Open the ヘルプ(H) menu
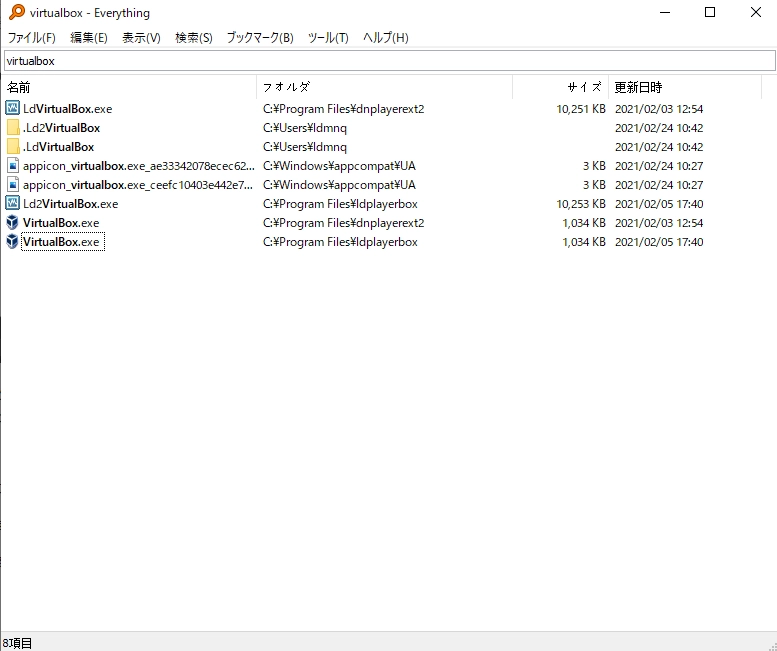This screenshot has height=651, width=777. [x=386, y=38]
